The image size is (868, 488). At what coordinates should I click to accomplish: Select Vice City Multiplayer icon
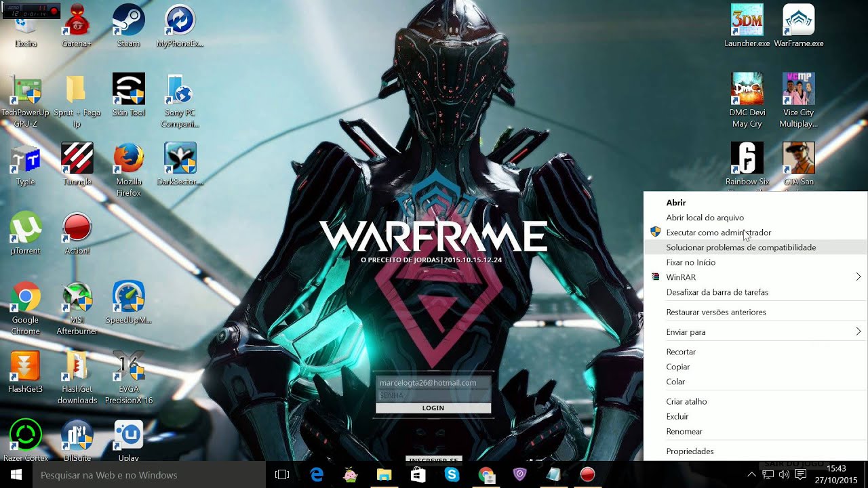tap(799, 101)
